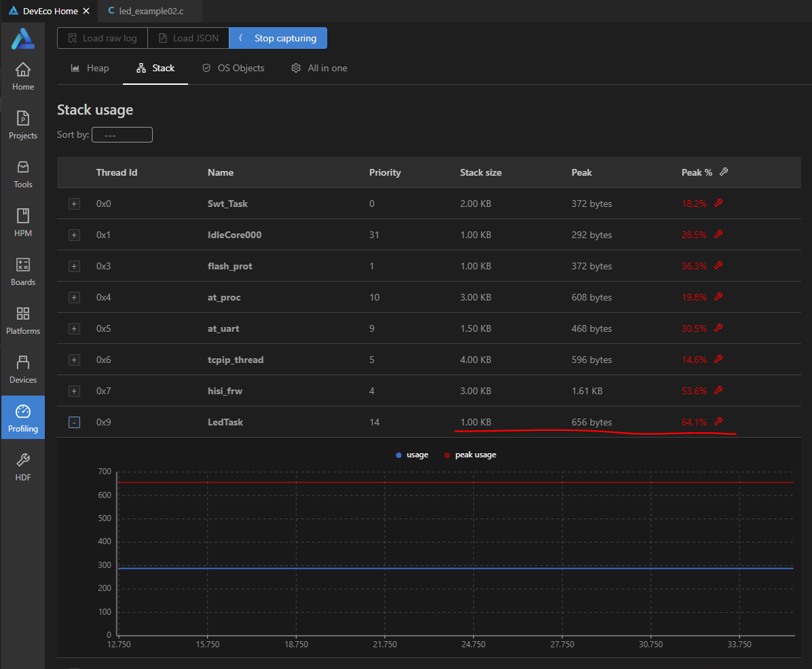Viewport: 812px width, 669px height.
Task: Open the HPM sidebar section
Action: click(x=22, y=223)
